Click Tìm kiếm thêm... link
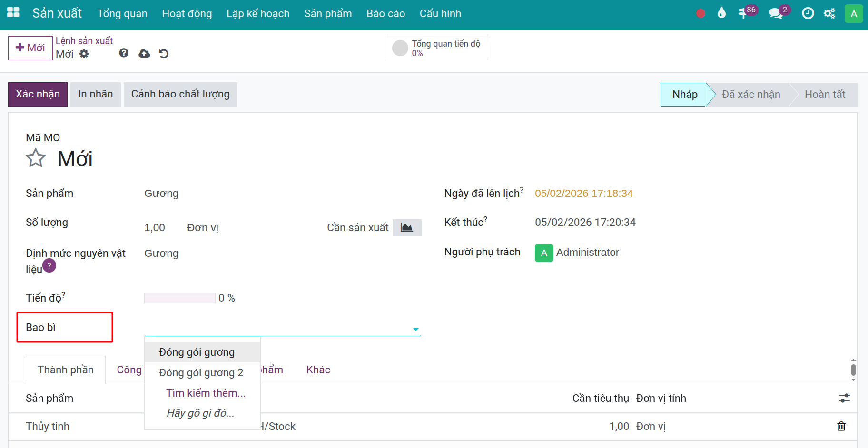 [x=206, y=393]
